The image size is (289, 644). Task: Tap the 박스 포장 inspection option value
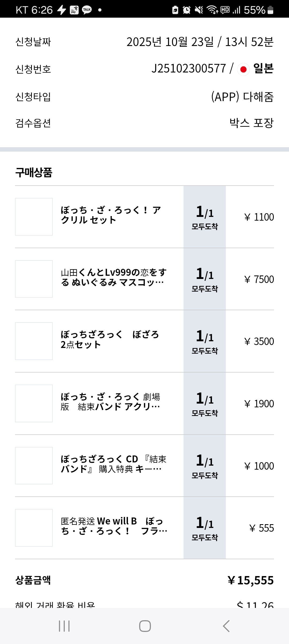click(x=252, y=123)
